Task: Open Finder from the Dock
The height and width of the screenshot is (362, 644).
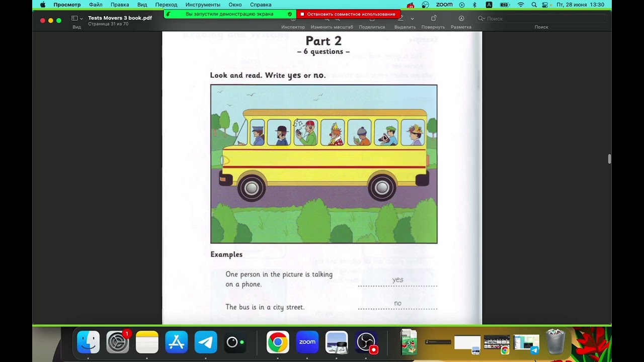Action: [x=88, y=342]
